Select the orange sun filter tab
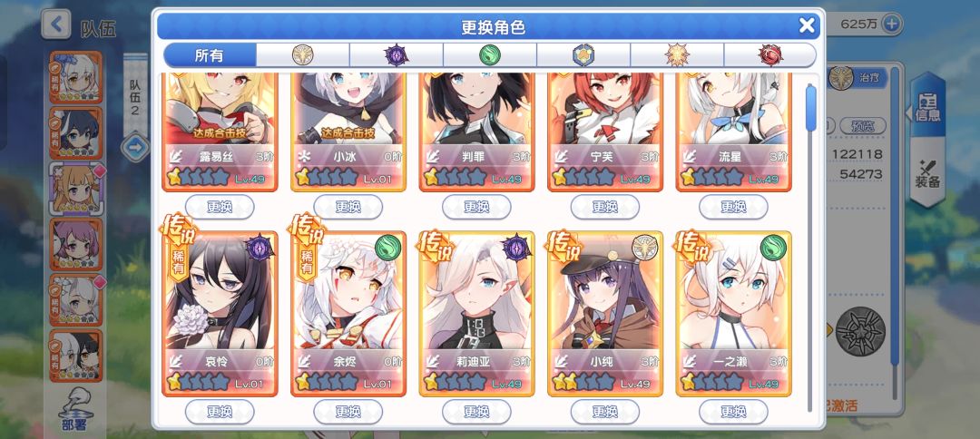The image size is (980, 439). tap(677, 55)
